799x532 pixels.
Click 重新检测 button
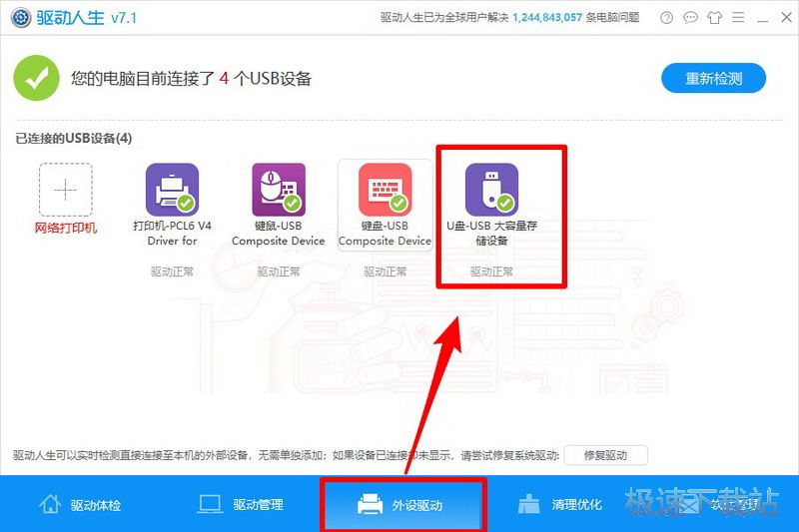point(713,78)
